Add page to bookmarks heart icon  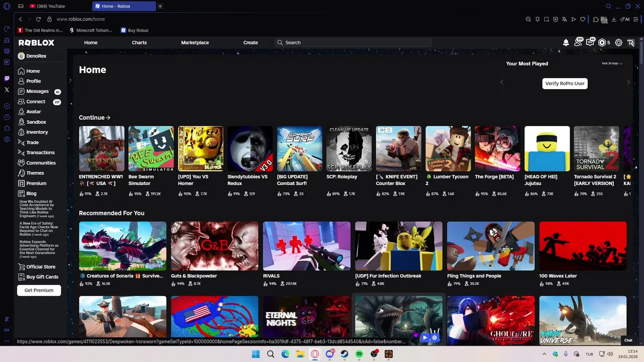pos(583,19)
